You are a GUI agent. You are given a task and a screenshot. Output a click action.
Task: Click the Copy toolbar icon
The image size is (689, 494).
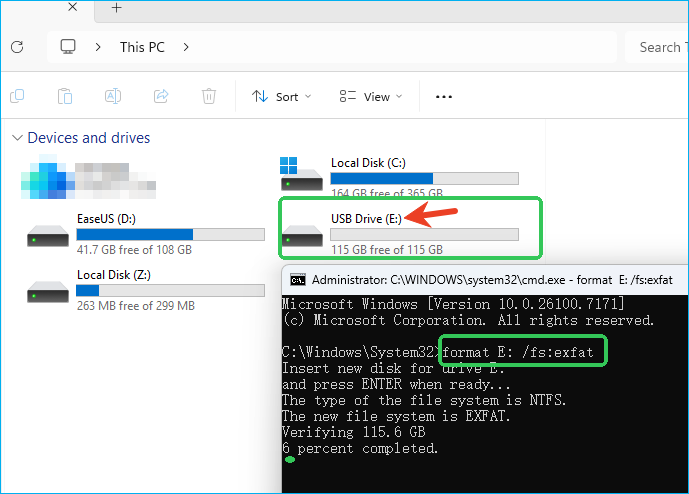click(17, 96)
